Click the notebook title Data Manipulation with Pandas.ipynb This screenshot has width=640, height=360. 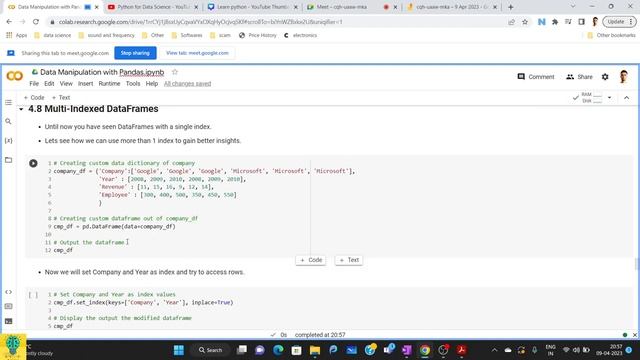click(102, 72)
